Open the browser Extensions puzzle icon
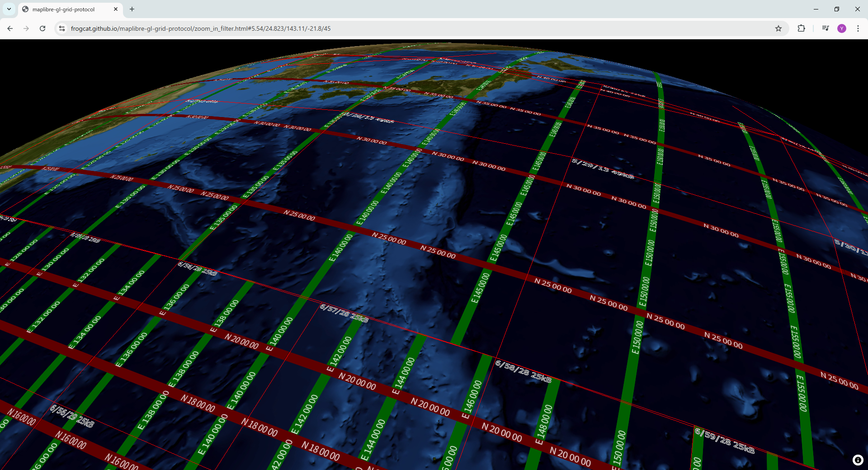This screenshot has width=868, height=470. 801,28
